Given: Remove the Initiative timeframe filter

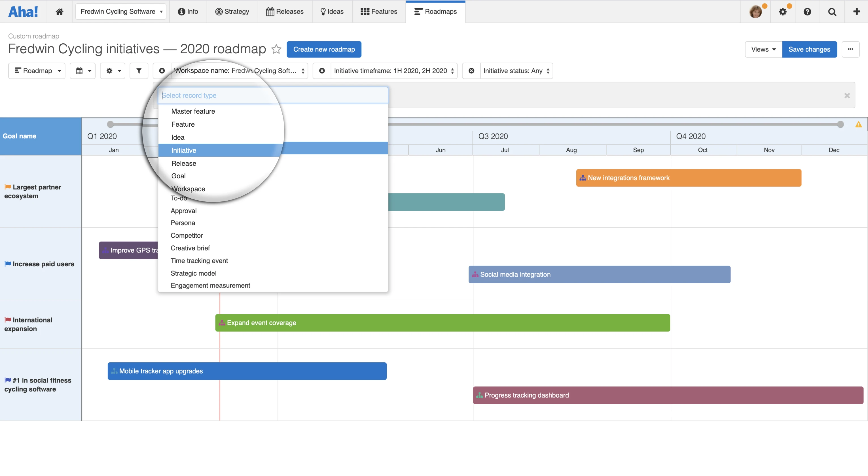Looking at the screenshot, I should [x=322, y=71].
